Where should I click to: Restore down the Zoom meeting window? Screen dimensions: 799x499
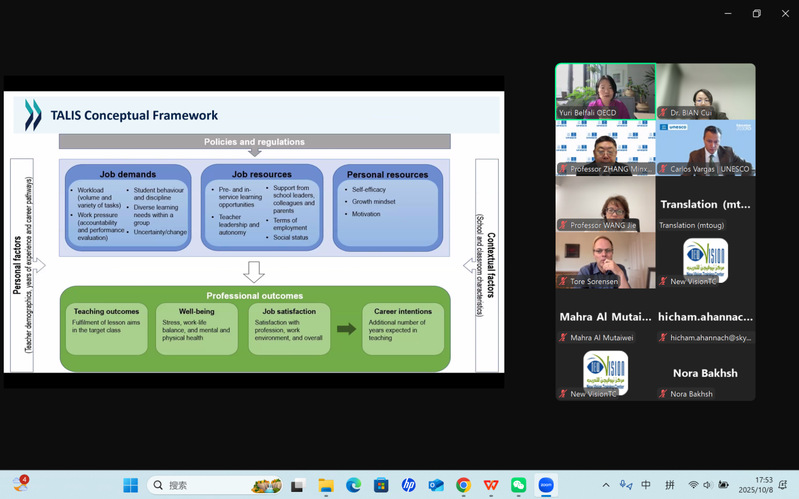coord(756,13)
